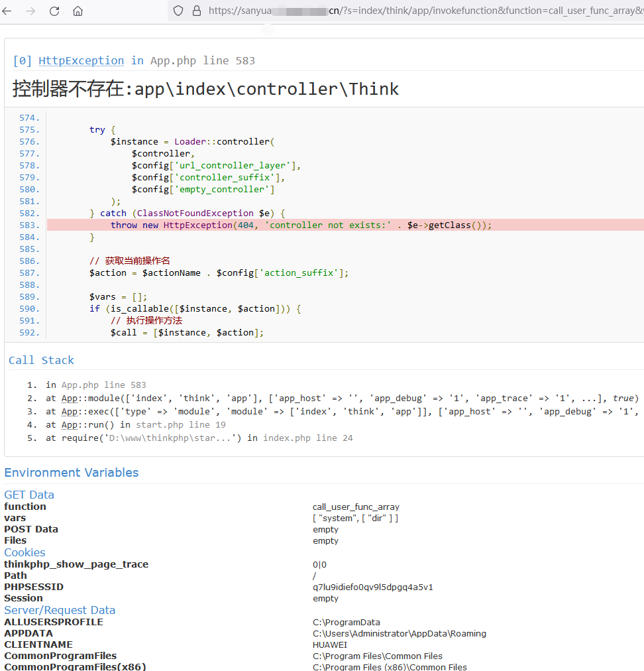Select the call_user_func_array value

pos(356,507)
